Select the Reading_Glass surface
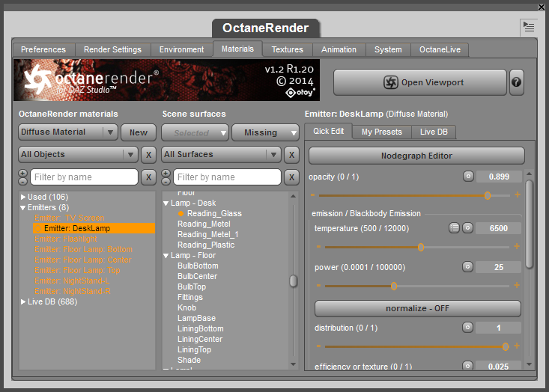Image resolution: width=549 pixels, height=392 pixels. coord(214,213)
